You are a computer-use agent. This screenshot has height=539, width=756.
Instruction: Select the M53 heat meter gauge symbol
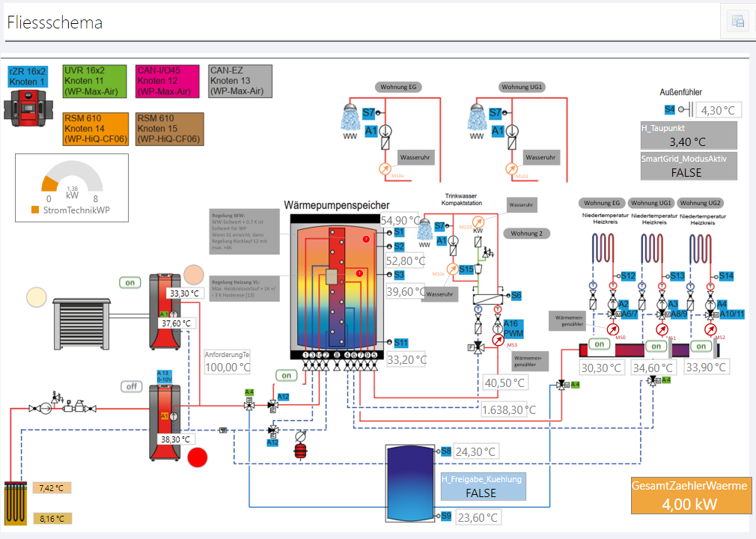499,329
